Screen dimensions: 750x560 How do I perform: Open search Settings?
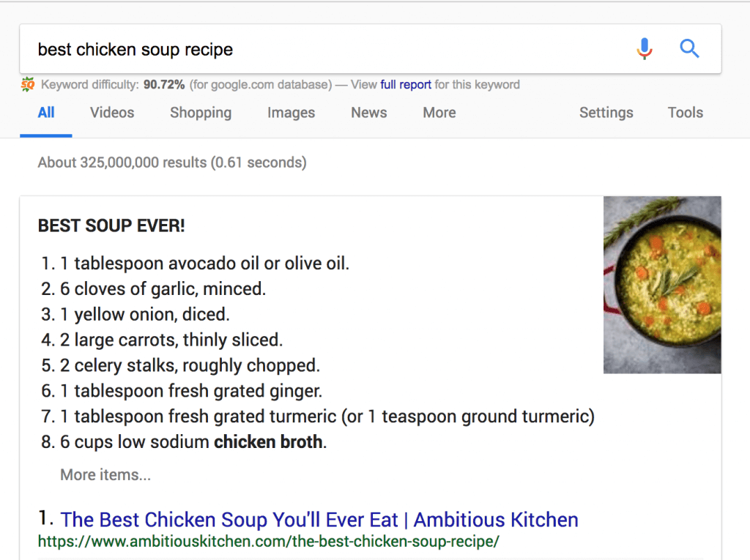(x=606, y=113)
